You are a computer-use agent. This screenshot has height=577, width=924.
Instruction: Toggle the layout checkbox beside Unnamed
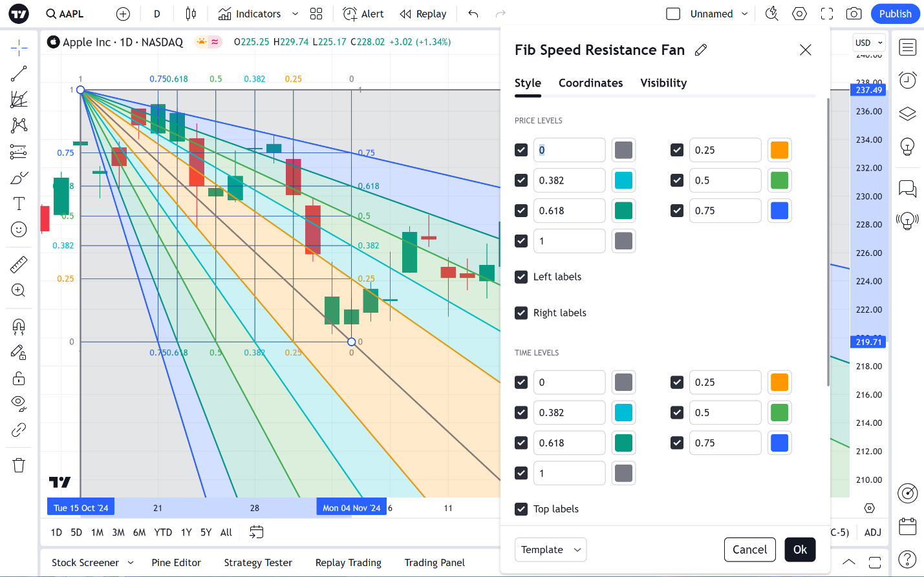coord(673,14)
